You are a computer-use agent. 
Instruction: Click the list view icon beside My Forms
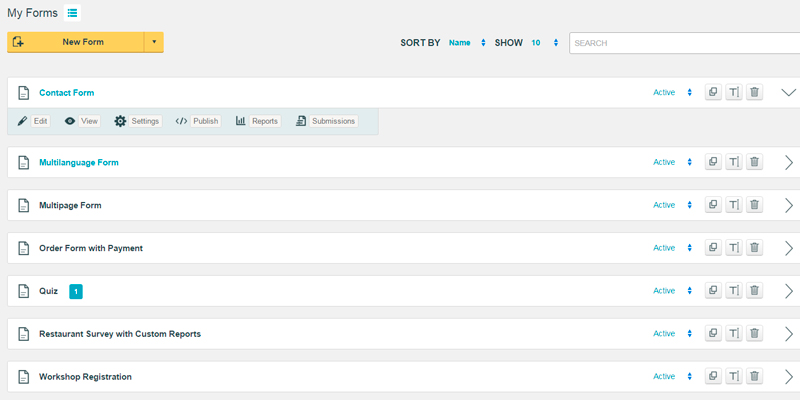(x=74, y=13)
